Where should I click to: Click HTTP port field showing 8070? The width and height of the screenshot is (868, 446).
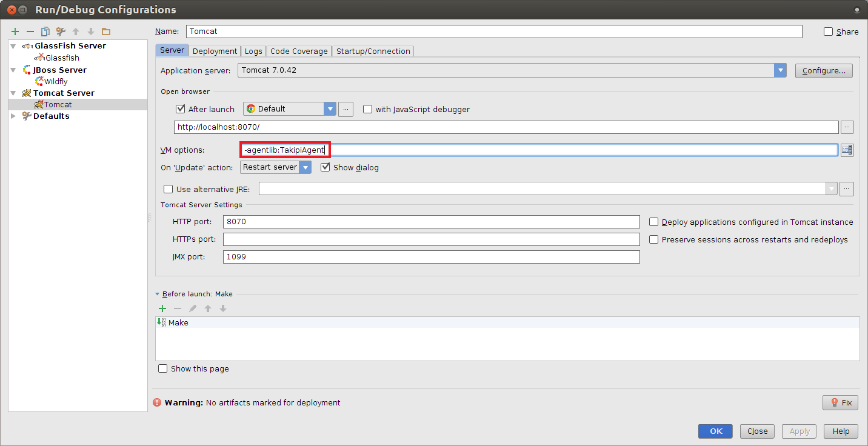[x=431, y=222]
